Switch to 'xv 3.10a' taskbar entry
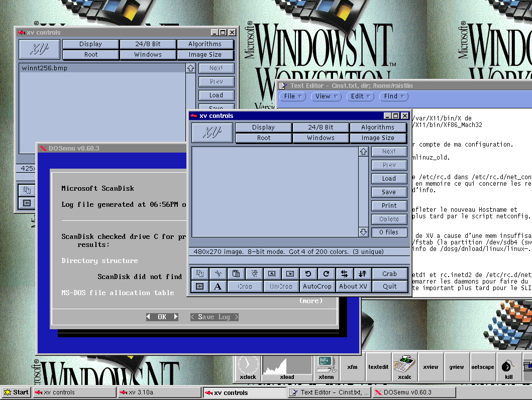 coord(159,392)
